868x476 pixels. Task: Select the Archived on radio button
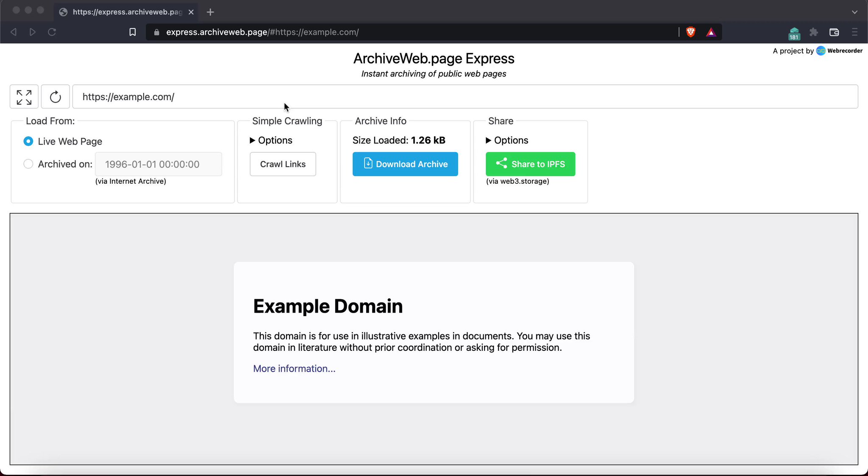tap(28, 164)
